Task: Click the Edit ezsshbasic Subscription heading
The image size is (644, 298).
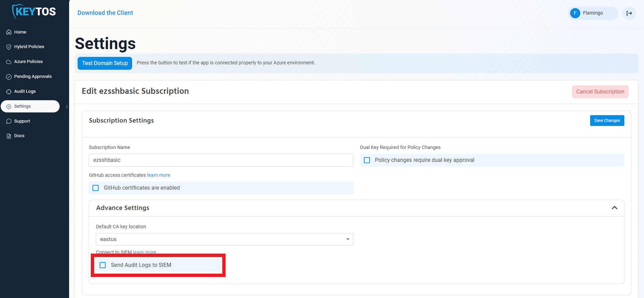Action: pyautogui.click(x=135, y=91)
